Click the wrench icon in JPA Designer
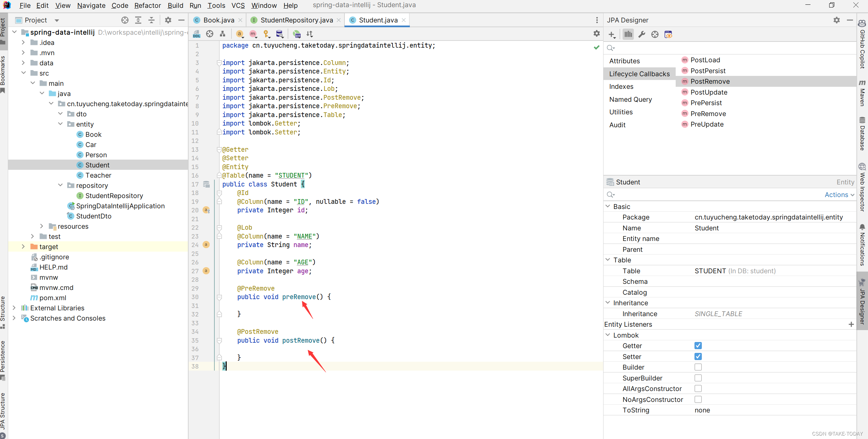The image size is (868, 439). tap(642, 34)
